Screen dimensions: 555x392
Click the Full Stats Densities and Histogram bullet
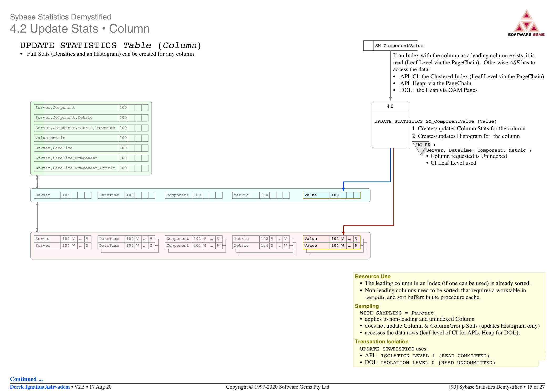(107, 54)
